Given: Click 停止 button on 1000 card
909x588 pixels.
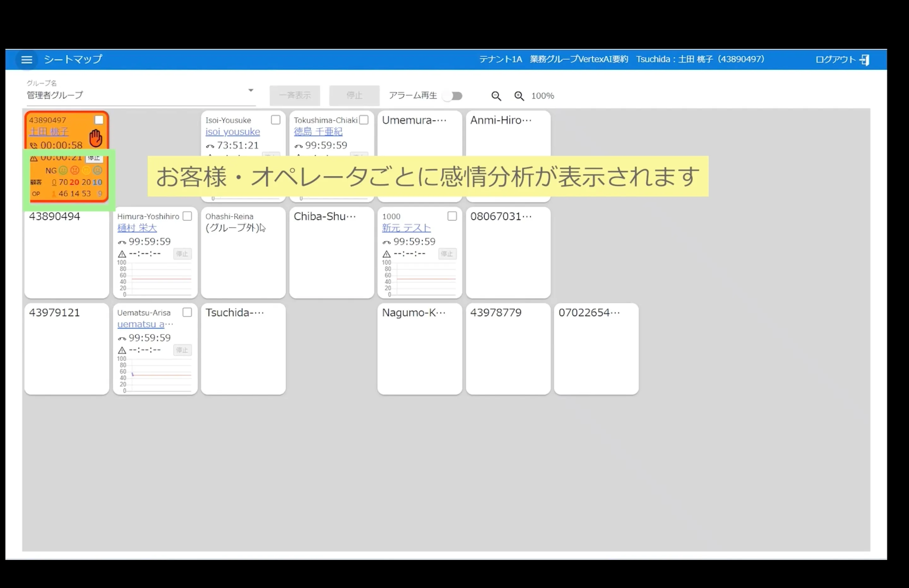Looking at the screenshot, I should pos(447,254).
